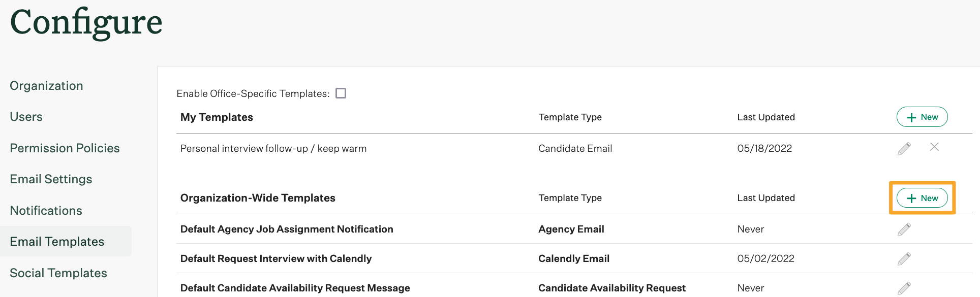This screenshot has height=297, width=980.
Task: Open the Users configuration page
Action: click(x=26, y=116)
